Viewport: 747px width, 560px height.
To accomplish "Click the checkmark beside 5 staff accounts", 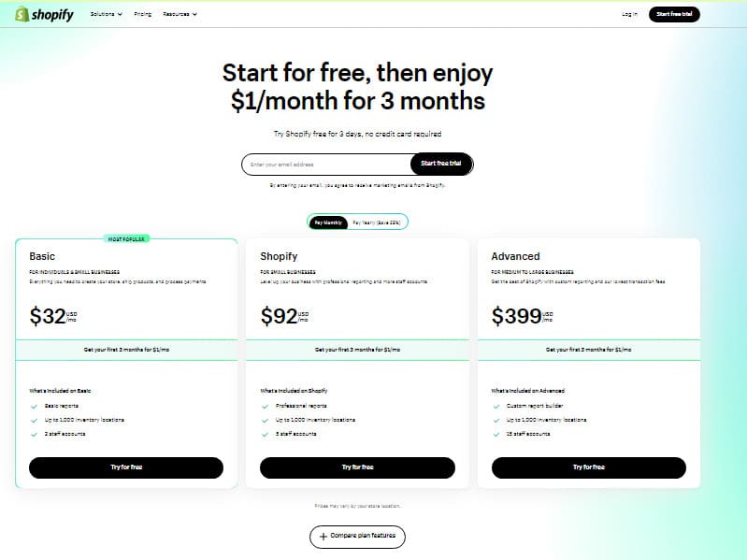I will pos(265,435).
